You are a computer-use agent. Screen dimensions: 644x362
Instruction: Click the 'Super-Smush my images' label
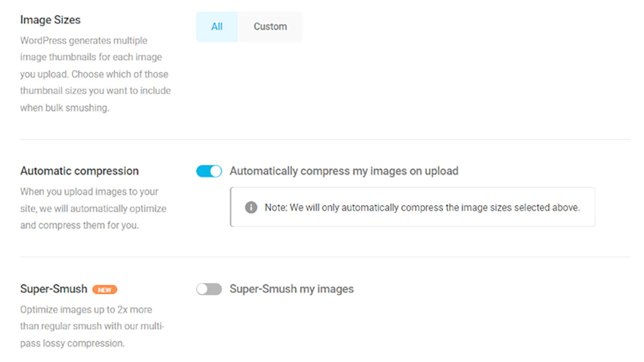point(292,289)
